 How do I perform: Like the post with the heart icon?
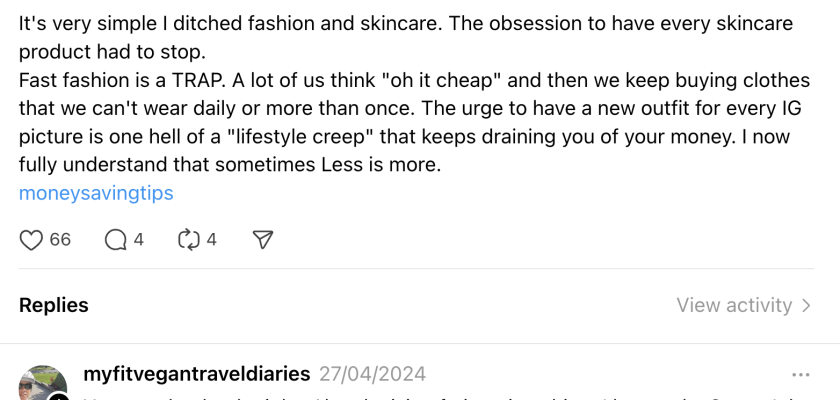click(x=32, y=240)
